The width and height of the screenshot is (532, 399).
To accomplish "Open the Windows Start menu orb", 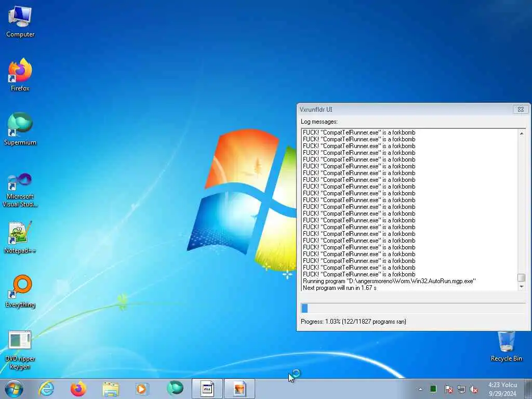I will click(14, 389).
